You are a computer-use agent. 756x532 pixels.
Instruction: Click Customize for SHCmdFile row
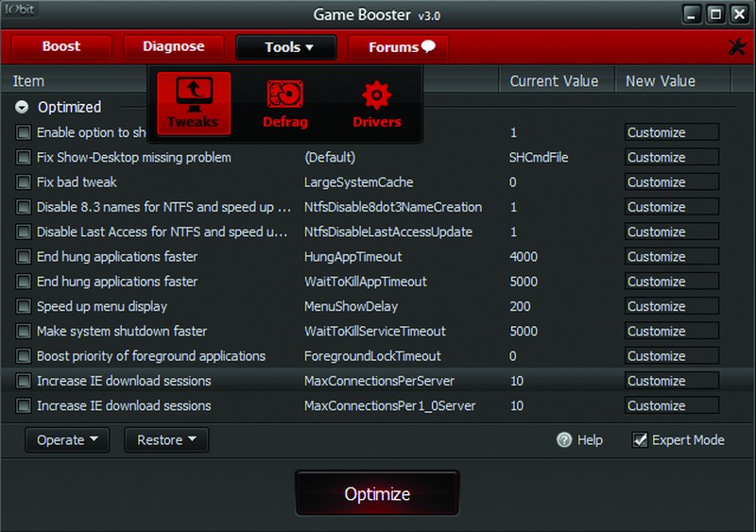[x=672, y=157]
